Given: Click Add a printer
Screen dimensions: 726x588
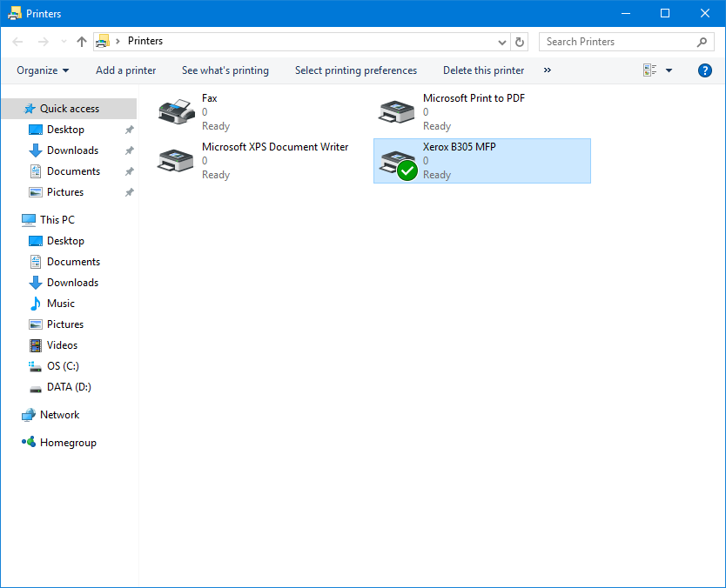Looking at the screenshot, I should [x=126, y=70].
